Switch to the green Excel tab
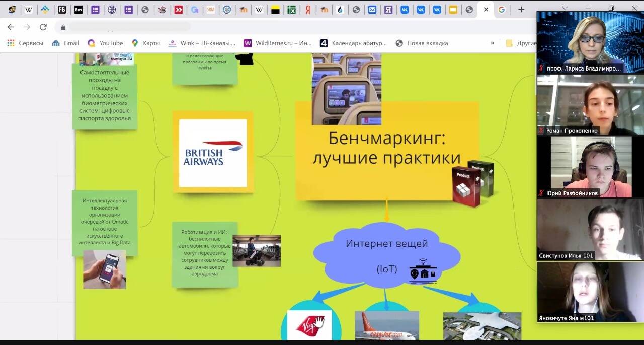Viewport: 644px width, 345px height. coord(291,9)
